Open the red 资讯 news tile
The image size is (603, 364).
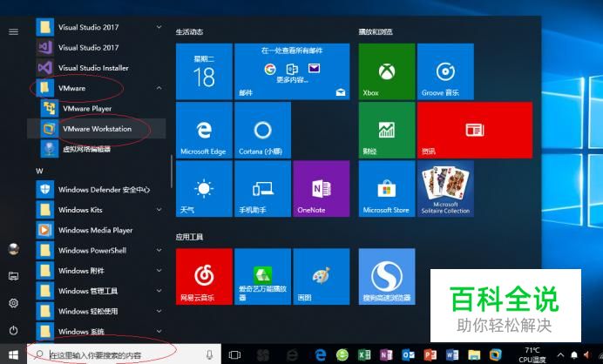[475, 130]
